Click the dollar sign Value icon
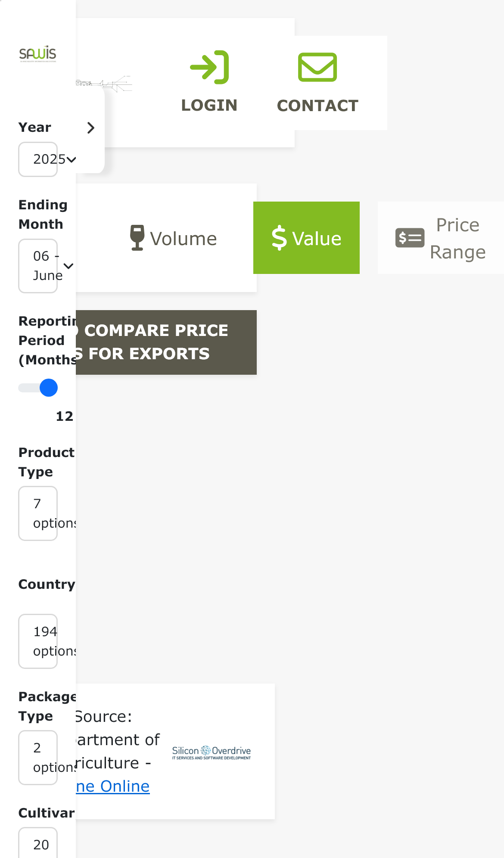 (279, 238)
